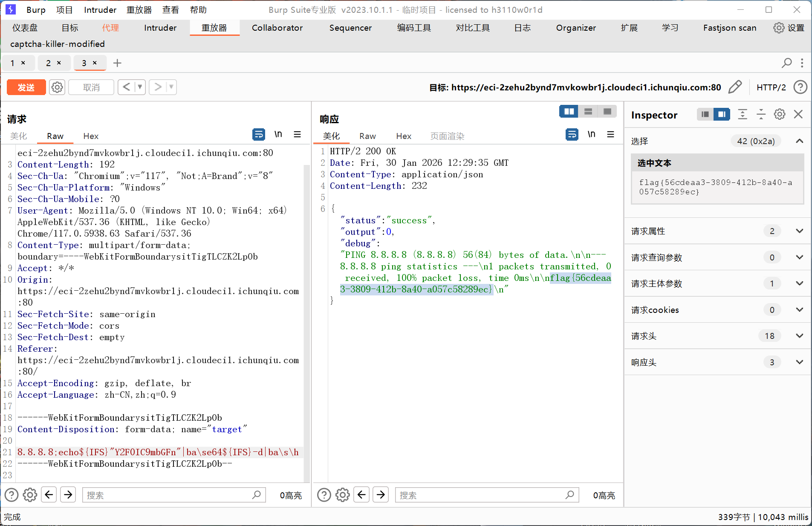Open response search settings gear
This screenshot has height=526, width=812.
343,495
